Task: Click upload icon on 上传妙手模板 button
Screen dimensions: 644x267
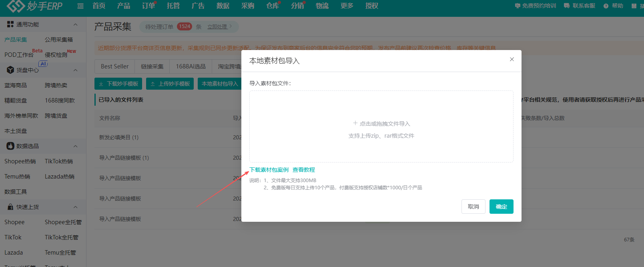Action: point(153,84)
